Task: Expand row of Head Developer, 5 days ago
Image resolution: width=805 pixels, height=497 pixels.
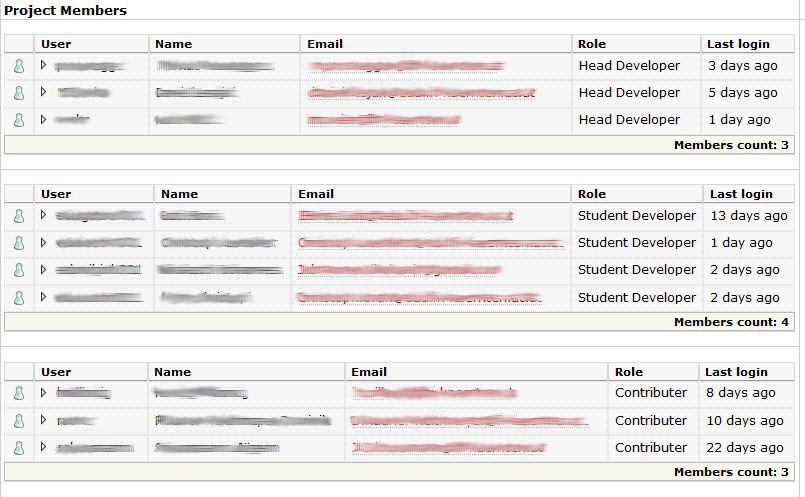Action: point(43,91)
